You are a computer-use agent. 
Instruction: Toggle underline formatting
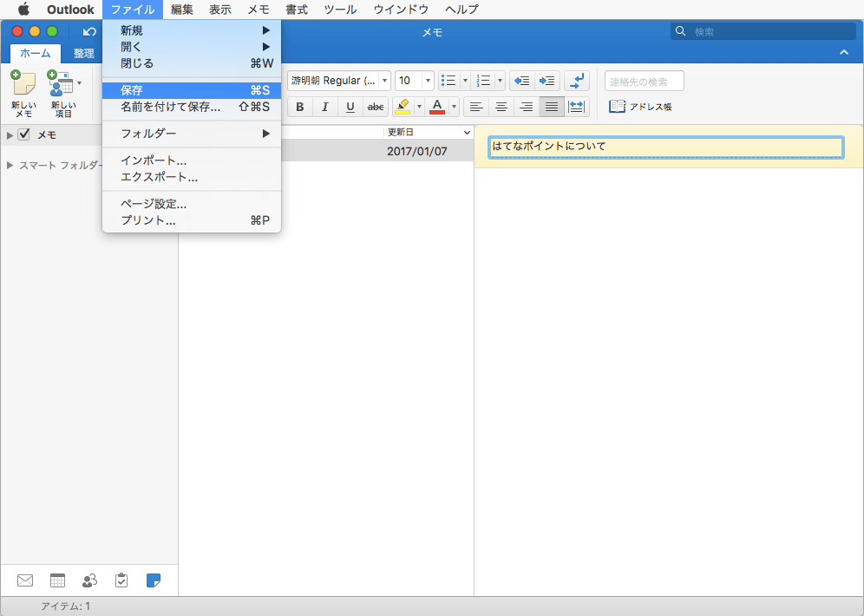coord(350,107)
